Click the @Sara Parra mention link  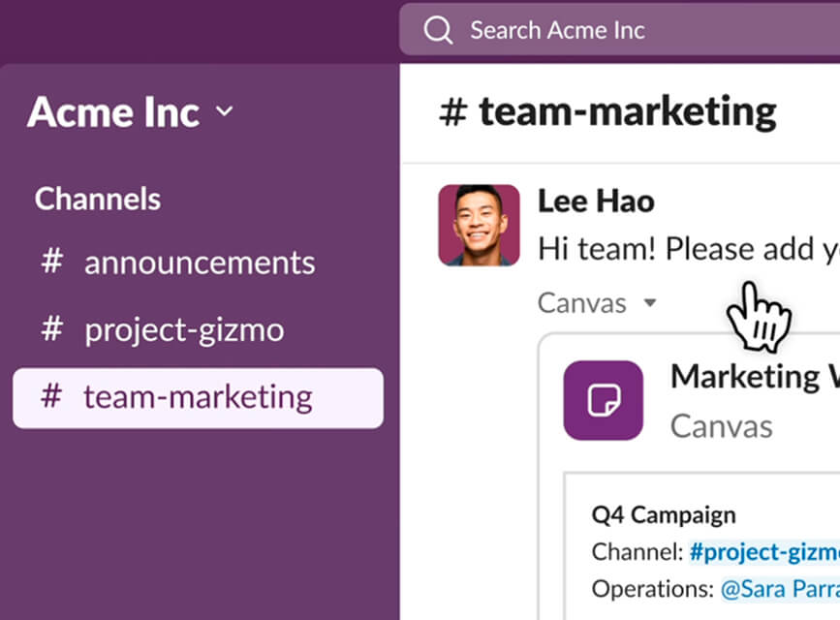click(x=780, y=589)
